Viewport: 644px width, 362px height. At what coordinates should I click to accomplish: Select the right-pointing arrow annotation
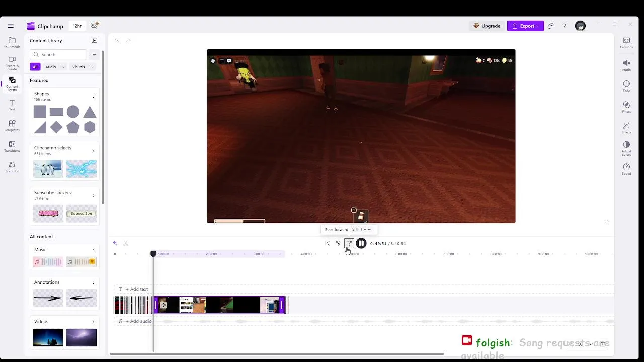[48, 298]
